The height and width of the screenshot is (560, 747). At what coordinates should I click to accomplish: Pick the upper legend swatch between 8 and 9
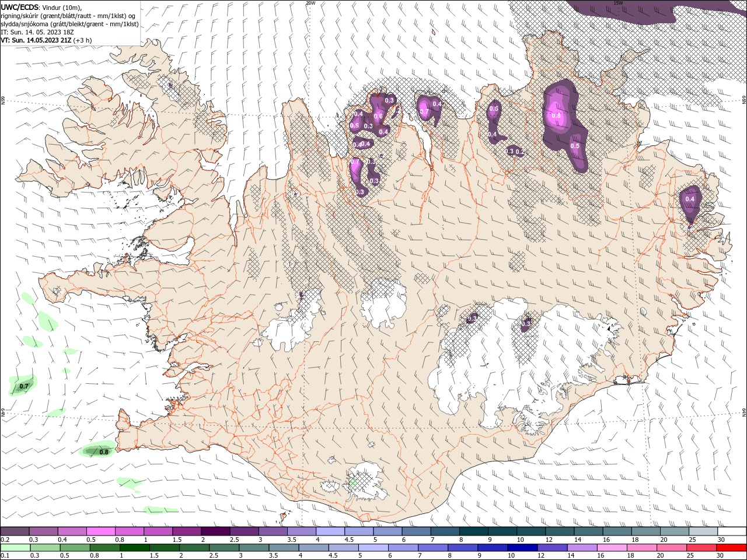click(473, 531)
